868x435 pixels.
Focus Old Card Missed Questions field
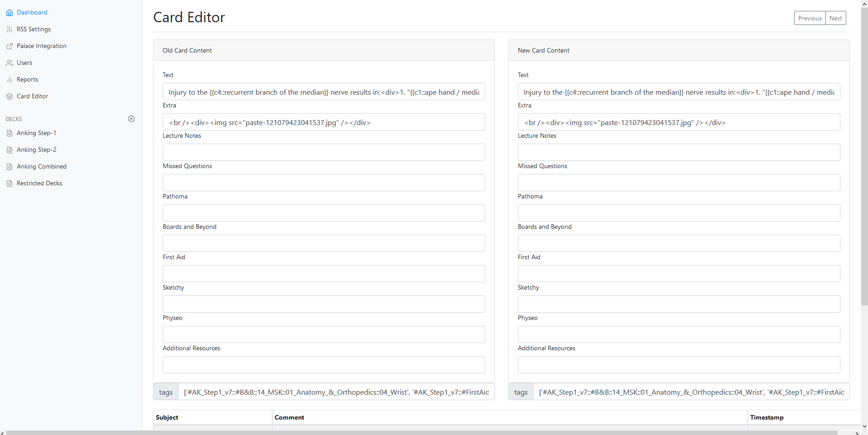tap(323, 183)
